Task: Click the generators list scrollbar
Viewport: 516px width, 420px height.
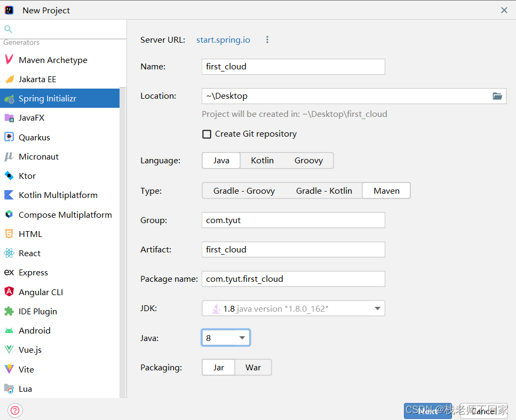Action: [x=123, y=243]
